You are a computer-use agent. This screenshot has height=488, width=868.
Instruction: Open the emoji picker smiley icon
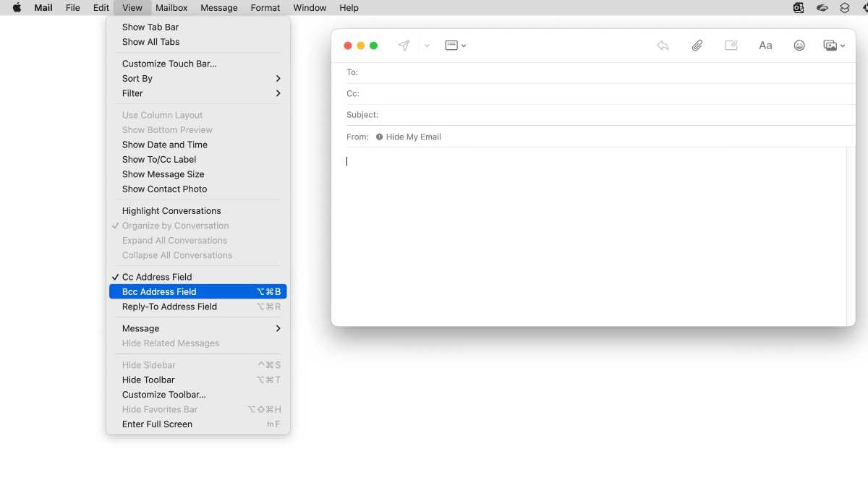click(x=799, y=46)
